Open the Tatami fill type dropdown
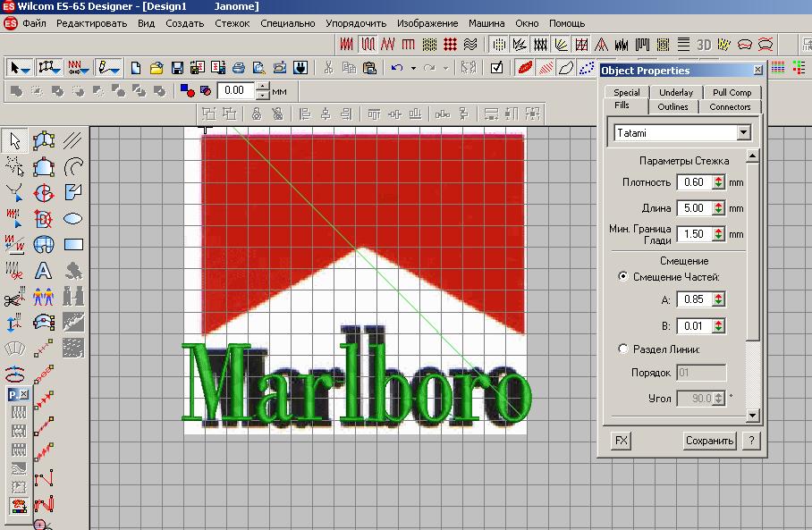 pos(743,133)
